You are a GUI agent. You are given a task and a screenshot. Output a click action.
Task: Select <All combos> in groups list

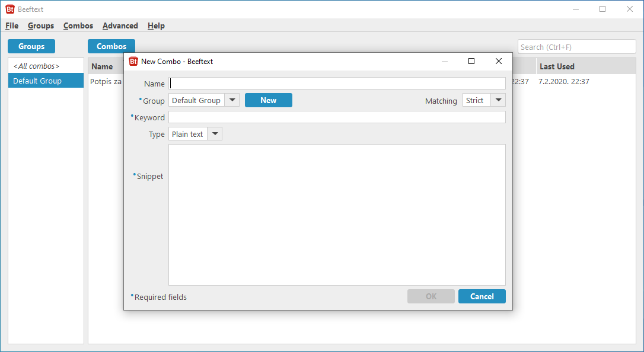[46, 66]
